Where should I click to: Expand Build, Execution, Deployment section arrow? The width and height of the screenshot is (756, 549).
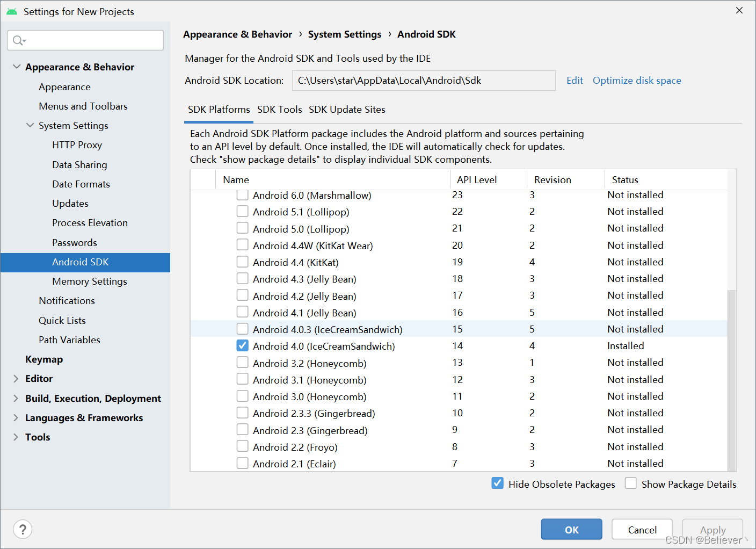[x=16, y=398]
